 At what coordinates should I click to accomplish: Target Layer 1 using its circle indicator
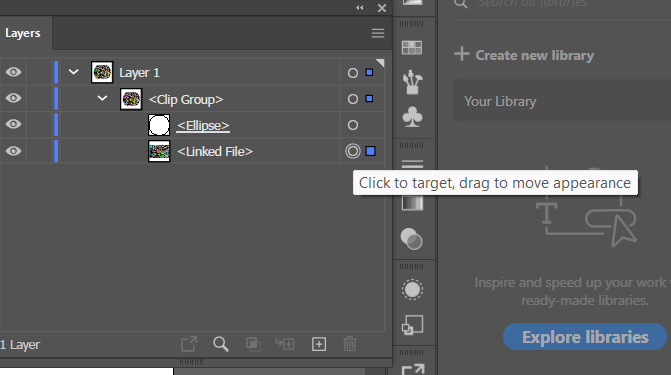[353, 73]
